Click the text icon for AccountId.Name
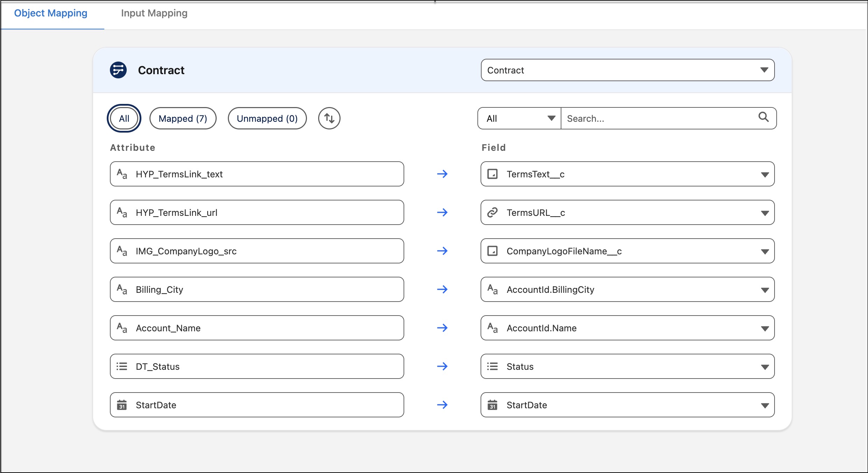The height and width of the screenshot is (473, 868). tap(492, 328)
